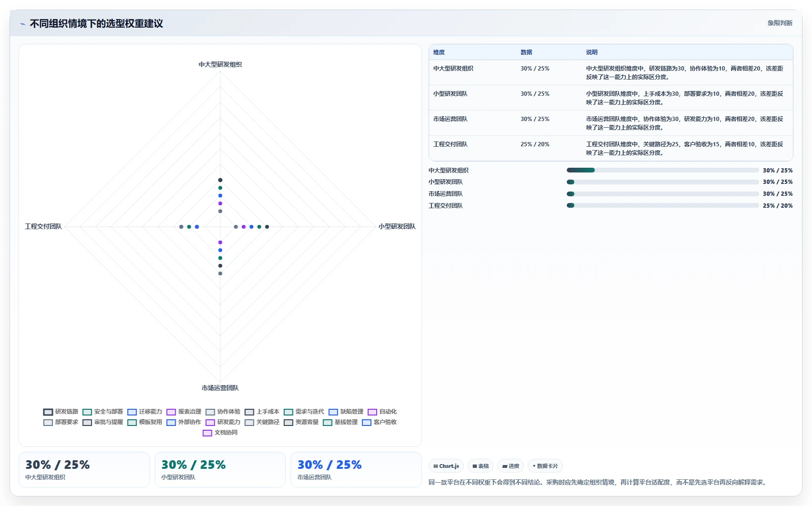Click the topmost dark data point on radar chart
Viewport: 812px width, 506px height.
220,180
